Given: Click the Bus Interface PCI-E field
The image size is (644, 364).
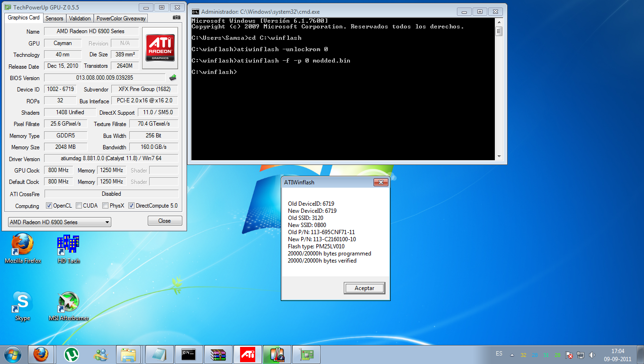Looking at the screenshot, I should pos(145,101).
